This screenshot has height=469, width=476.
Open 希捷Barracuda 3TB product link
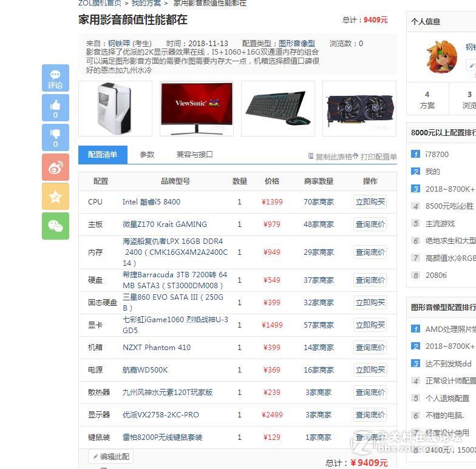(x=175, y=280)
